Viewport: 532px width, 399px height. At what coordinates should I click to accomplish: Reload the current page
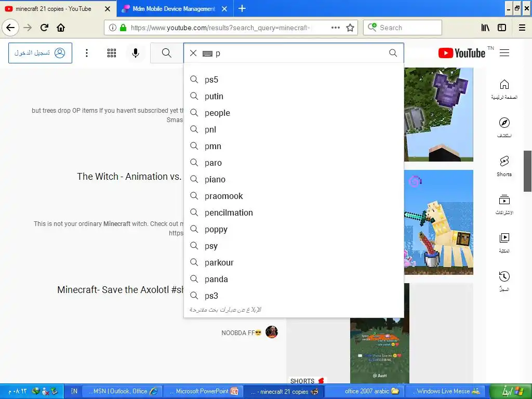44,28
